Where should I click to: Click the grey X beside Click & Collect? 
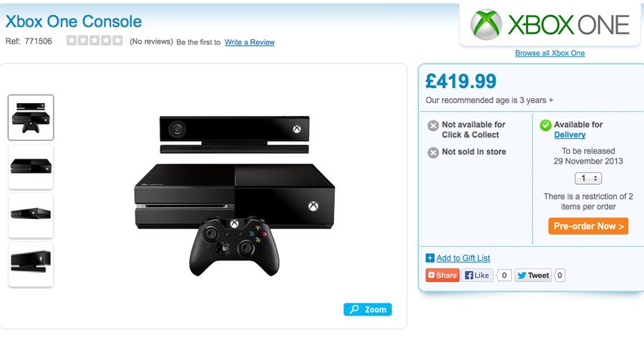(x=433, y=126)
